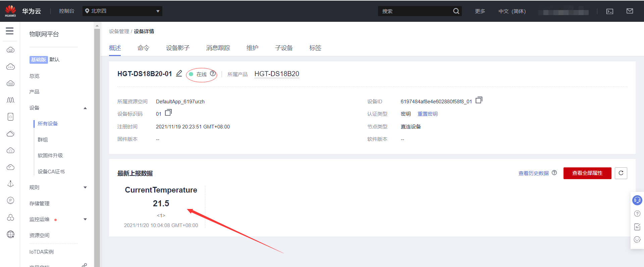644x267 pixels.
Task: Click the sidebar vertical scrollbar
Action: click(x=97, y=148)
